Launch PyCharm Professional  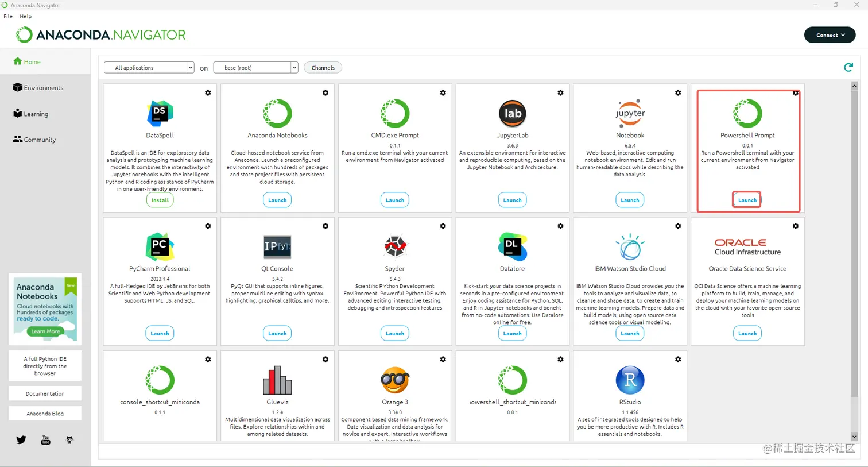(160, 333)
